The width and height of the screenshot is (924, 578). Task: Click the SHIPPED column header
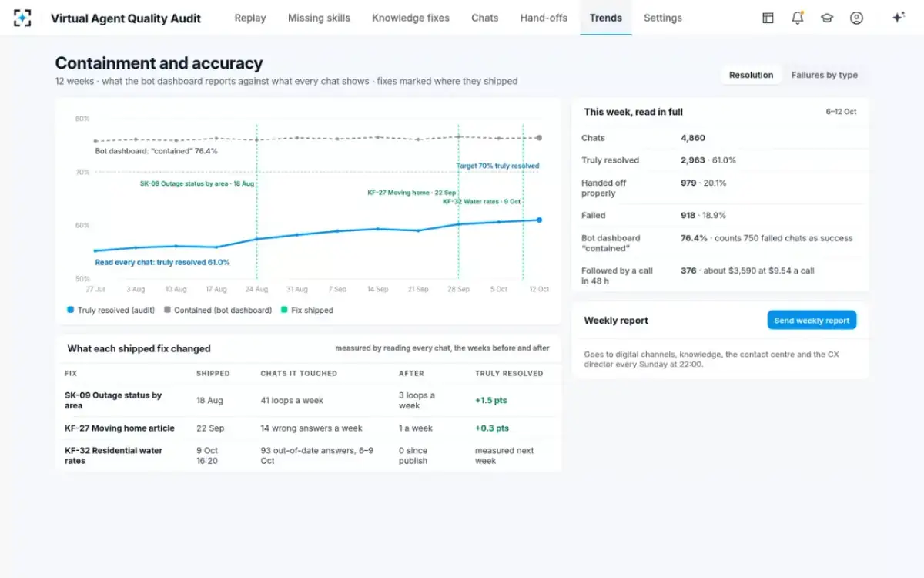pyautogui.click(x=213, y=373)
